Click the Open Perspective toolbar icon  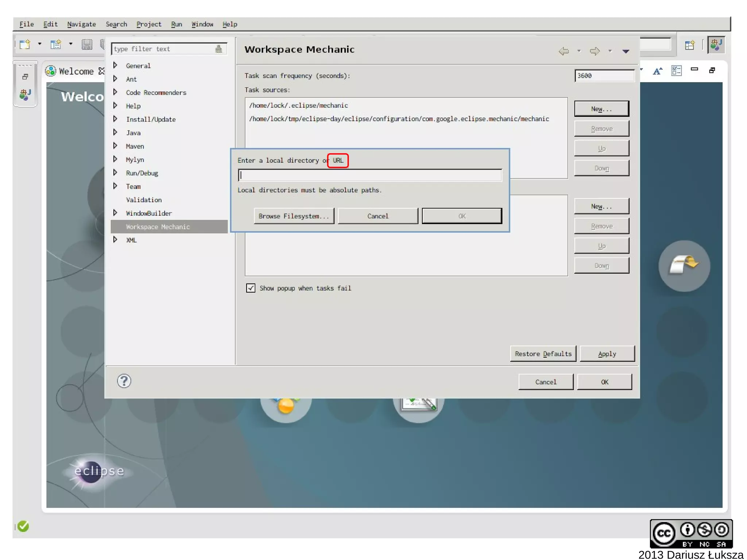click(x=689, y=45)
